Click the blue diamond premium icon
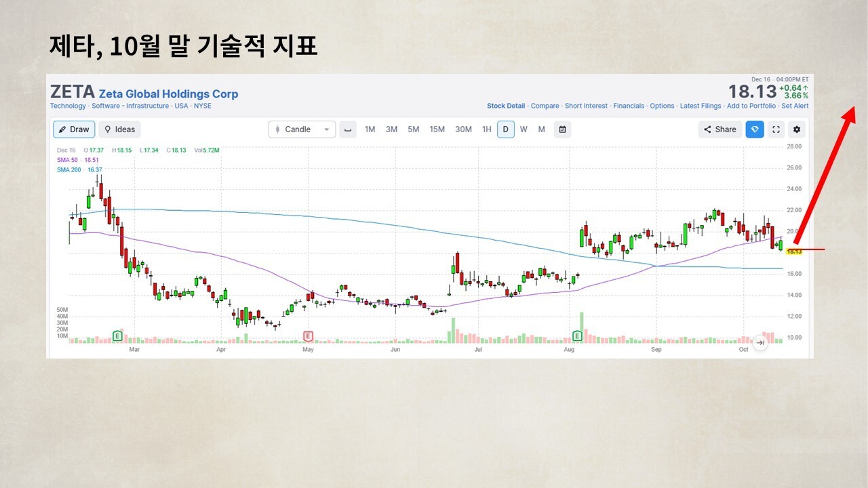Viewport: 868px width, 488px height. point(755,129)
